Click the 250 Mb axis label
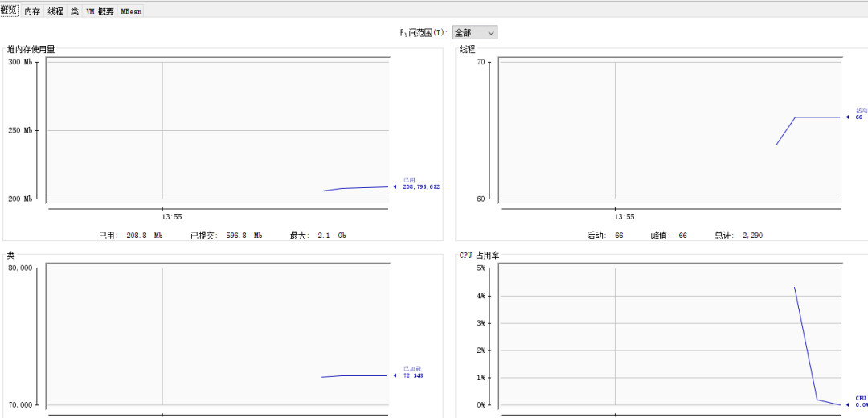Screen dimensions: 868x418 20,131
